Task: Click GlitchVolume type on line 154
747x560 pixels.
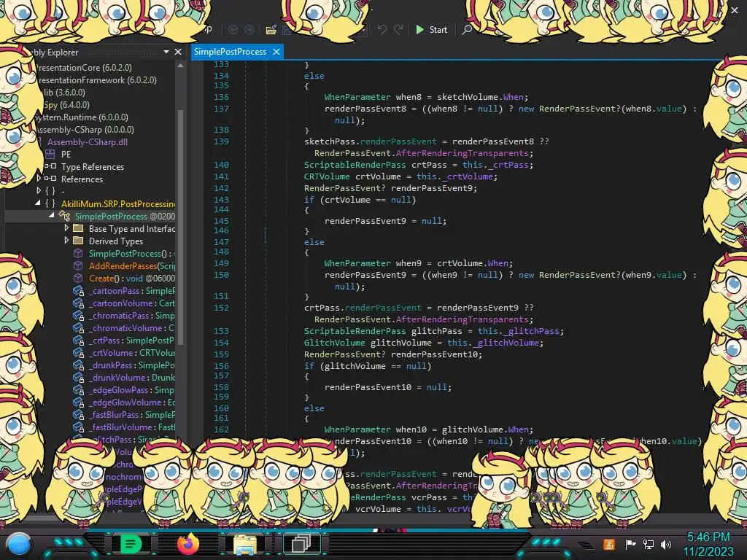Action: pyautogui.click(x=334, y=343)
